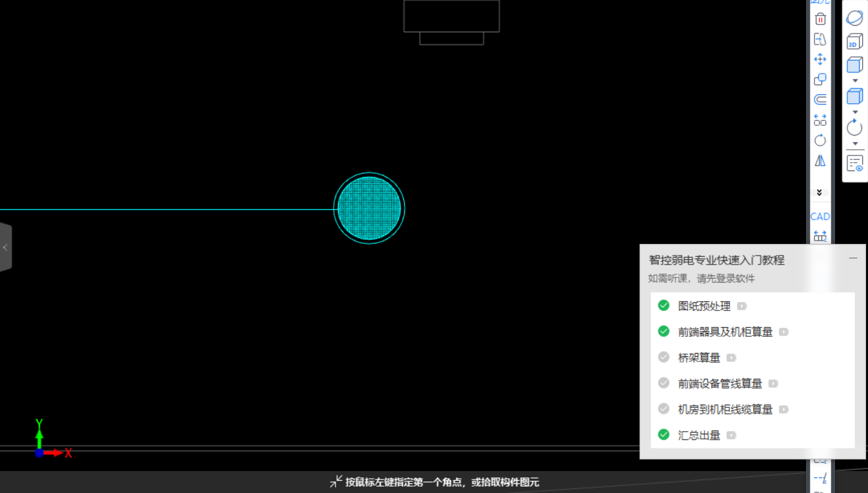Open the 图纸预处理 tutorial lesson
This screenshot has width=868, height=493.
coord(704,306)
